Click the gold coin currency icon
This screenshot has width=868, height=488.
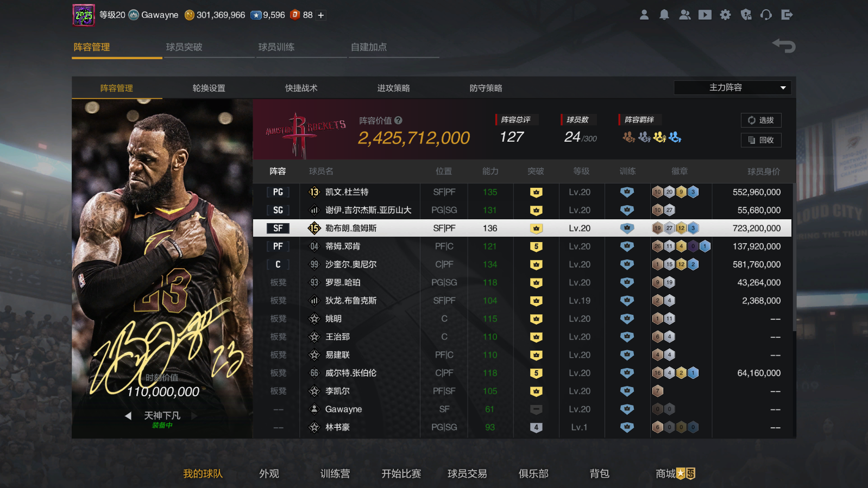(x=190, y=15)
